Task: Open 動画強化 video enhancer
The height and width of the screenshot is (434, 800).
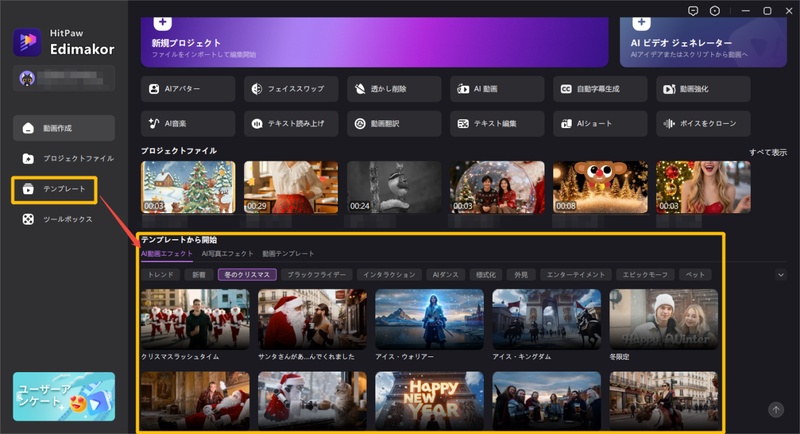Action: coord(703,89)
